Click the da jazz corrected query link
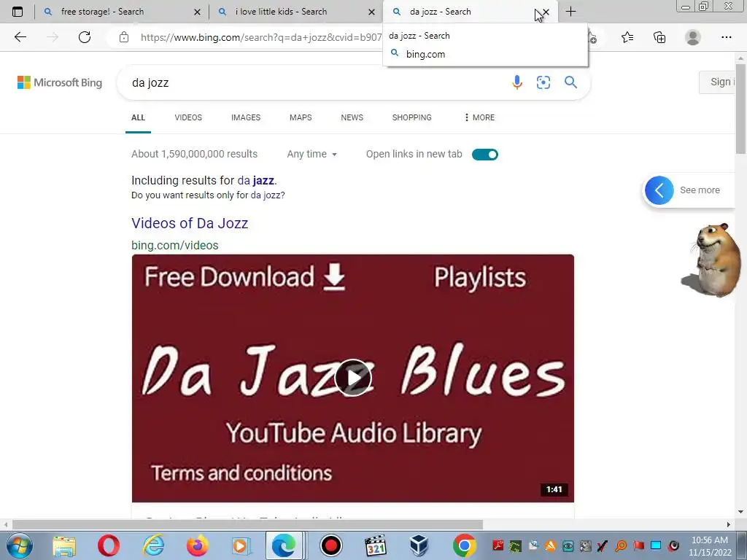The width and height of the screenshot is (747, 560). click(255, 181)
